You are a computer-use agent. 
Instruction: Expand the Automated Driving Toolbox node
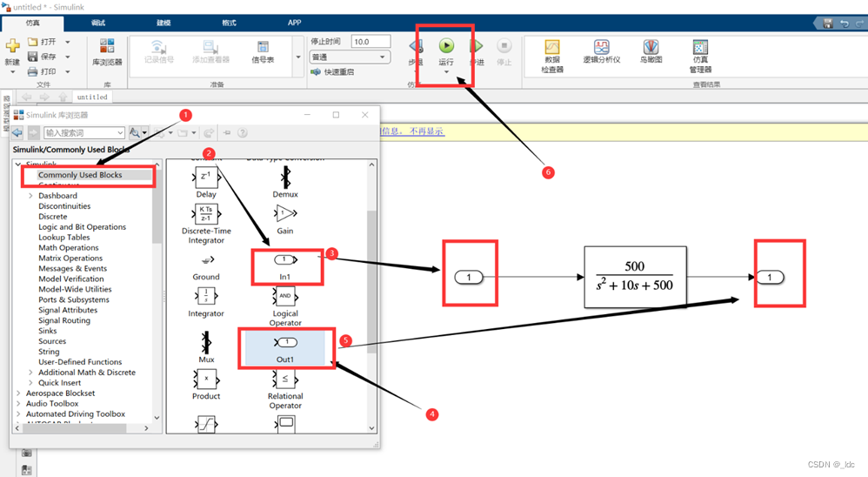(18, 413)
